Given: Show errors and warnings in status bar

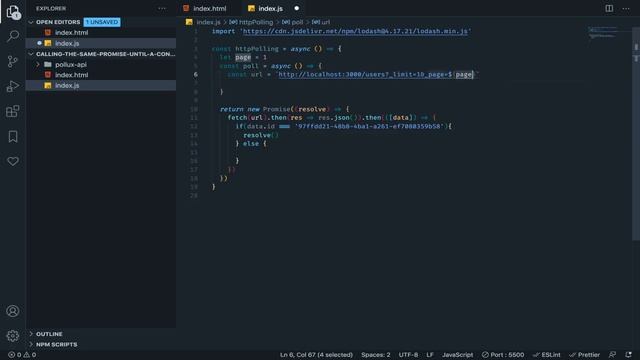Looking at the screenshot, I should [22, 355].
